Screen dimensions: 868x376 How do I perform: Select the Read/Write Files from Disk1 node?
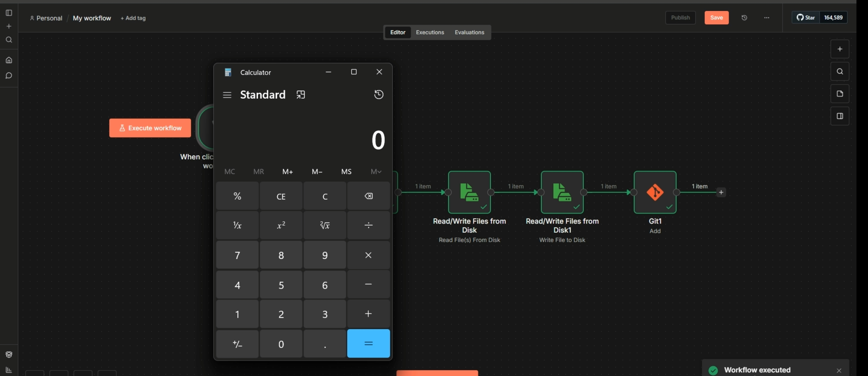pyautogui.click(x=562, y=192)
